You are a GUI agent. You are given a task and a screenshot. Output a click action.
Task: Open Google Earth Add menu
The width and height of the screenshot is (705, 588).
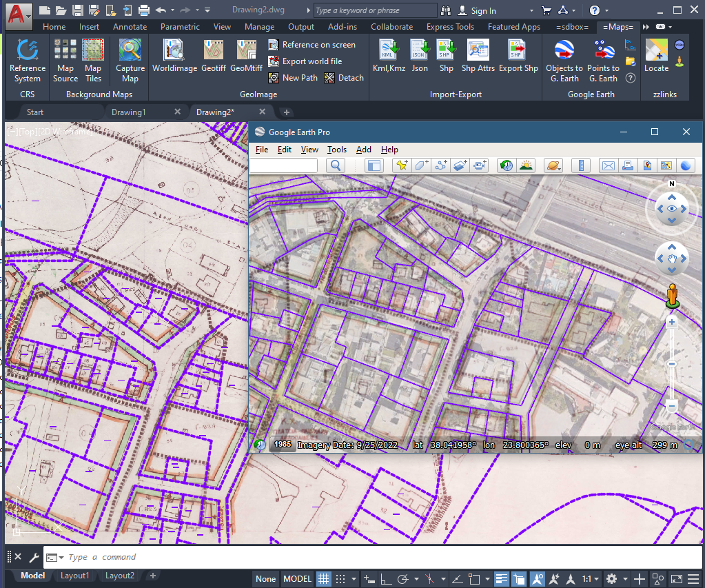pos(363,150)
